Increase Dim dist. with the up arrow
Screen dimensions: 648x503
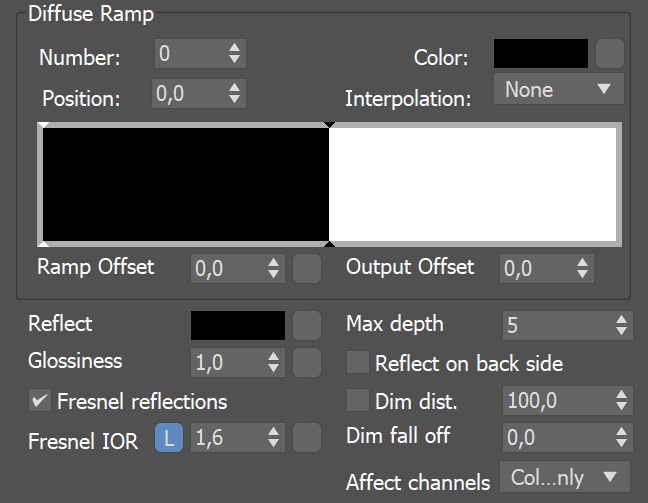click(x=621, y=394)
